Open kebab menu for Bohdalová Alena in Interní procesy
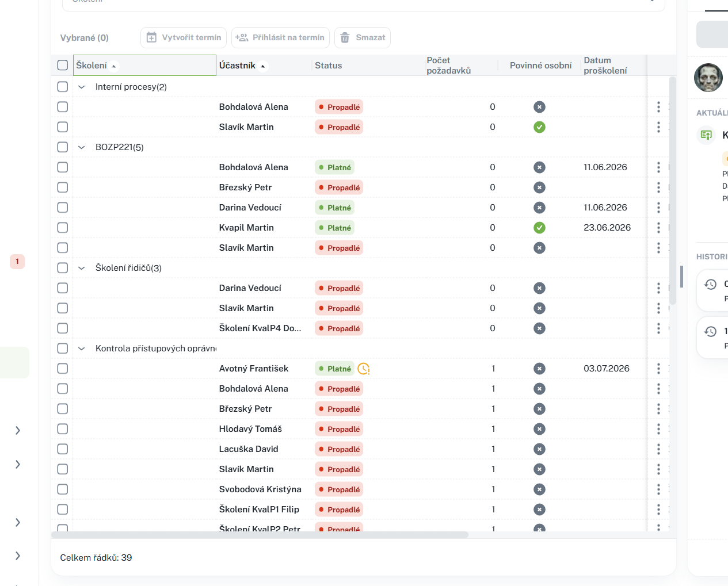 click(658, 107)
